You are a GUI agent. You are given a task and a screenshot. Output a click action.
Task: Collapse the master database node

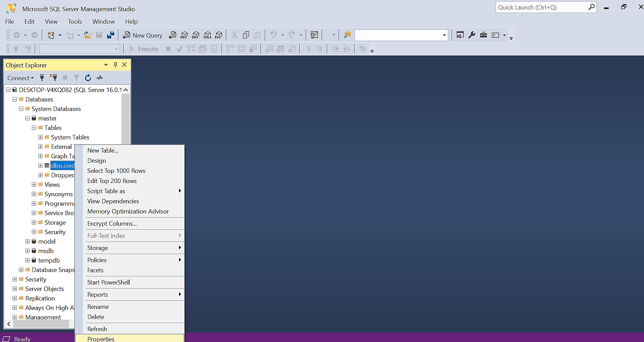point(27,118)
